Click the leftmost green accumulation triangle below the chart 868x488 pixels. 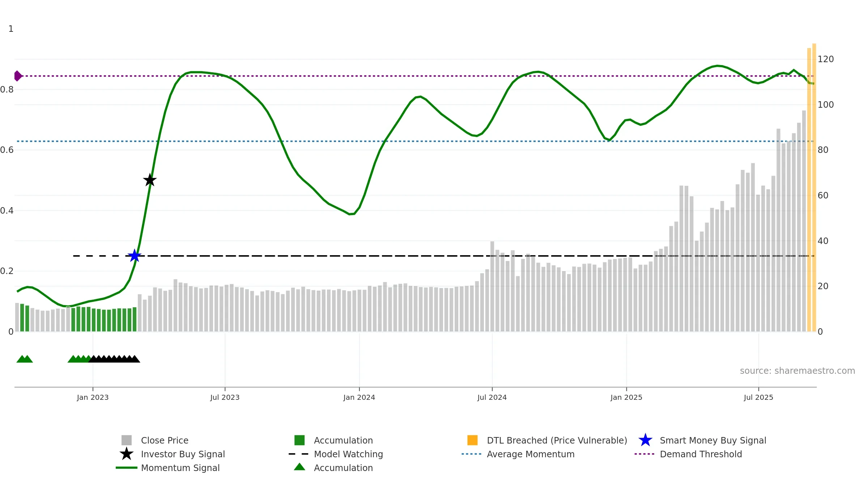[22, 359]
